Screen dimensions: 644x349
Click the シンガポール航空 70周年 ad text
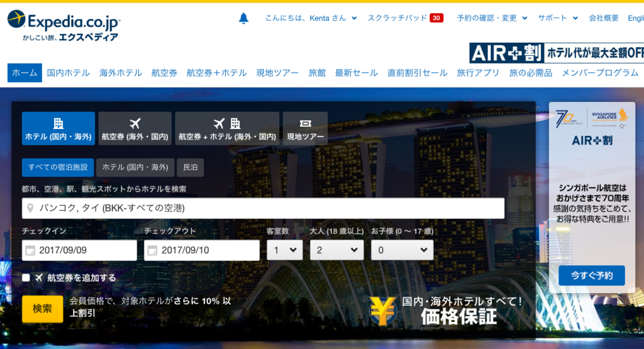[x=592, y=203]
